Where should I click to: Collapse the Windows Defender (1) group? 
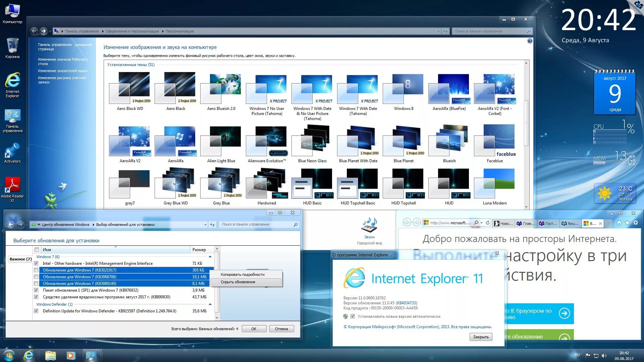coord(210,304)
